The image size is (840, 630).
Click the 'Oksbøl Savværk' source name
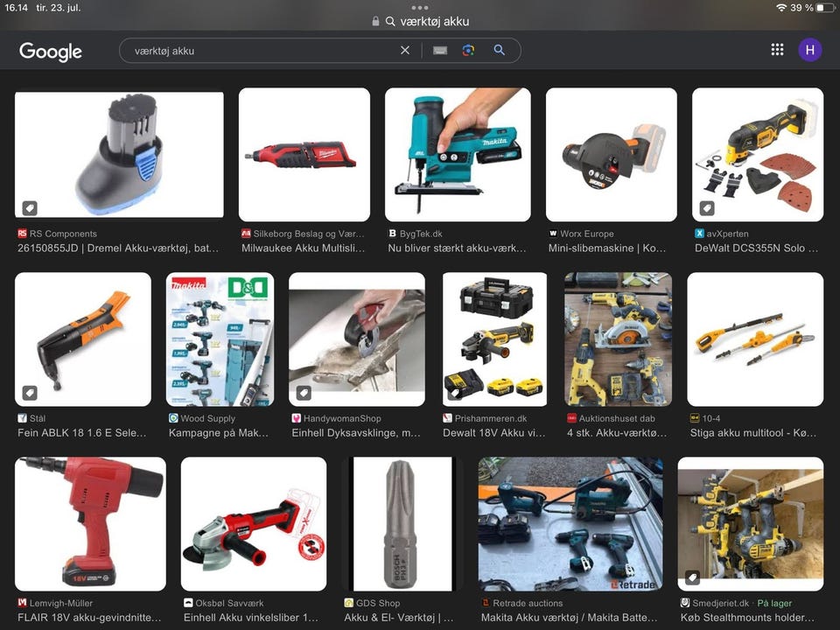tap(229, 603)
